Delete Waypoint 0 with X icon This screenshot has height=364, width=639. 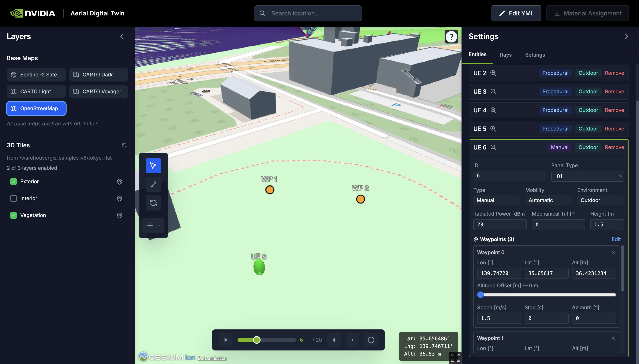[613, 253]
